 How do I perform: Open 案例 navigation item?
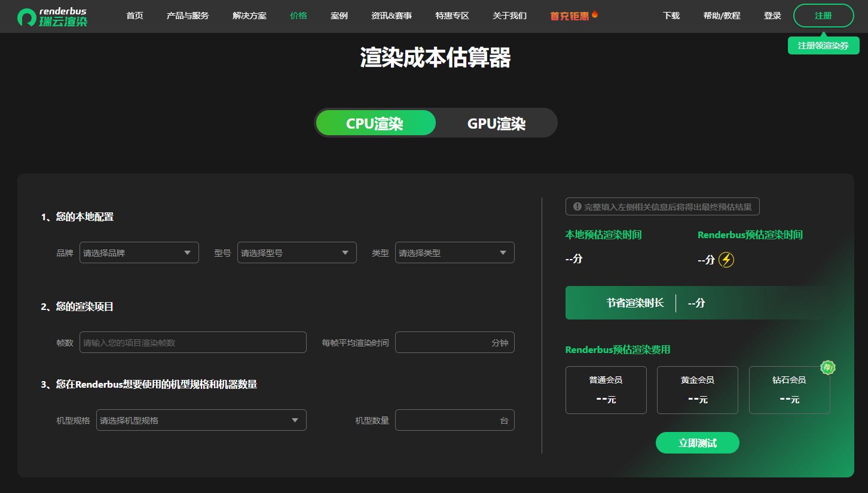pyautogui.click(x=339, y=16)
